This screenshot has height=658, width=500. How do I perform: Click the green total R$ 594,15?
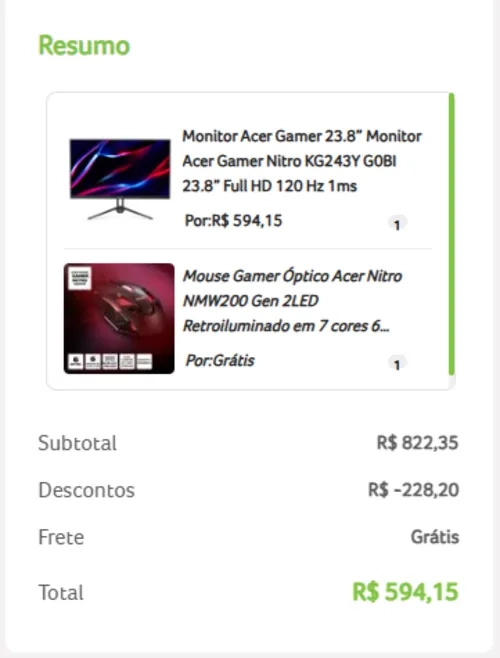click(405, 592)
